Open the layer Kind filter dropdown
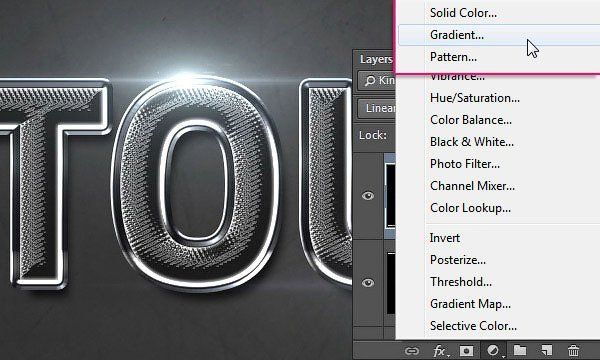 pyautogui.click(x=377, y=81)
